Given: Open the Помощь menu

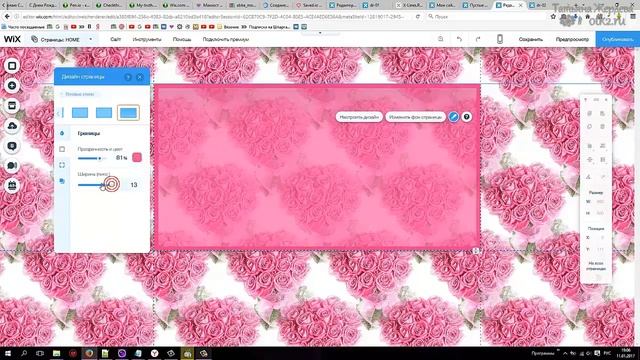Looking at the screenshot, I should click(182, 40).
